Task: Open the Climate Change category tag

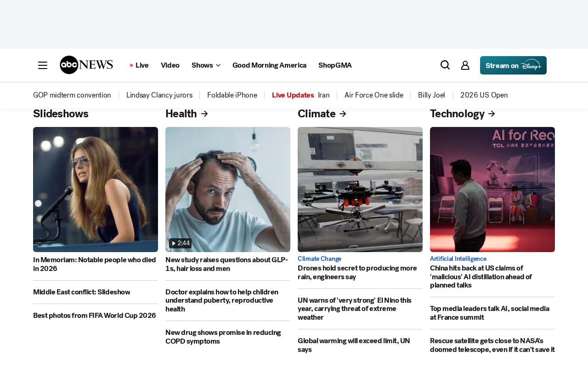Action: tap(320, 259)
